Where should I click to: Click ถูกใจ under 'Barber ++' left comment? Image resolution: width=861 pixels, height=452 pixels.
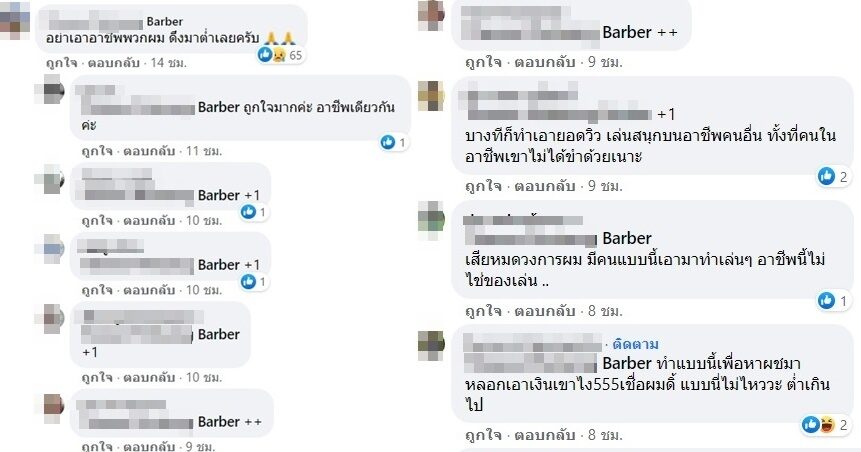pos(97,446)
